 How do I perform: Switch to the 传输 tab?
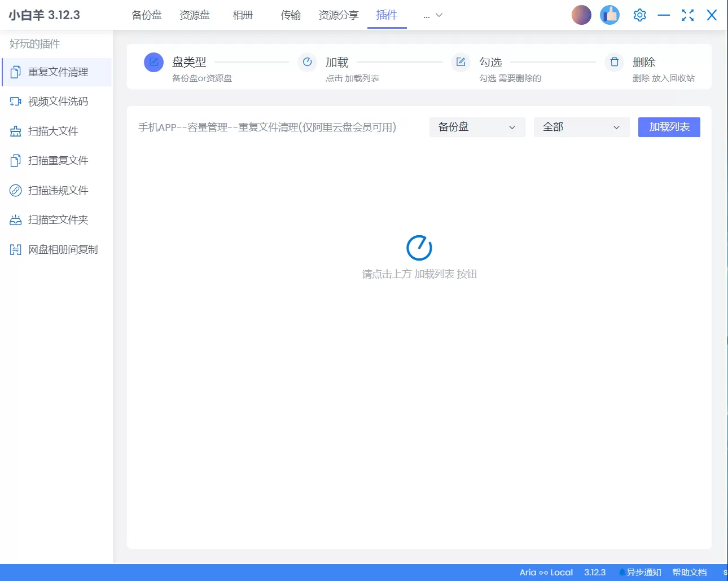coord(291,15)
